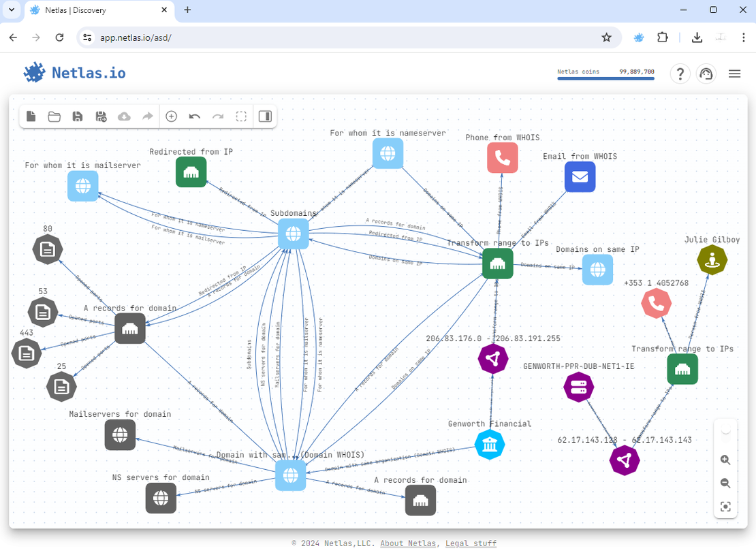The image size is (756, 557).
Task: Click the Email from WHOIS envelope node
Action: click(x=580, y=176)
